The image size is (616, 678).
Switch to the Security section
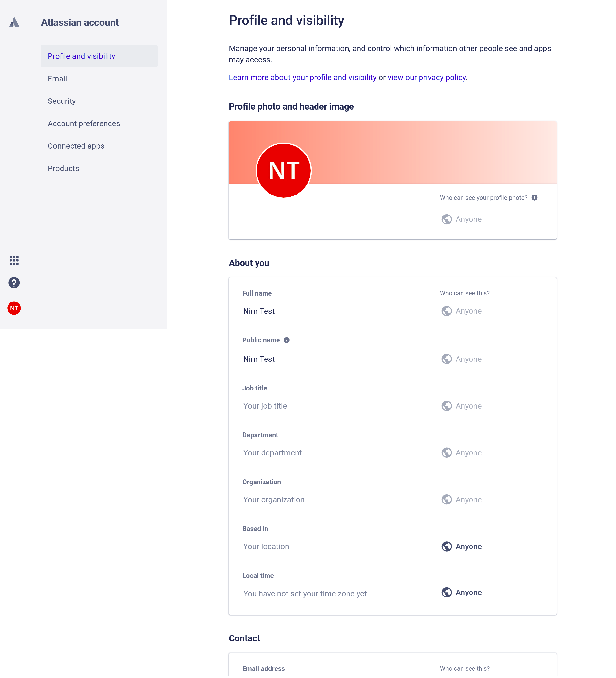62,101
